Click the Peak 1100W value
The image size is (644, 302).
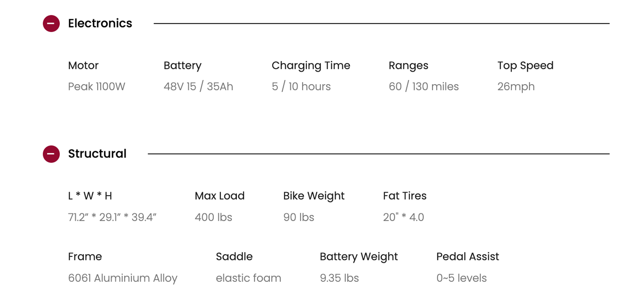[97, 87]
